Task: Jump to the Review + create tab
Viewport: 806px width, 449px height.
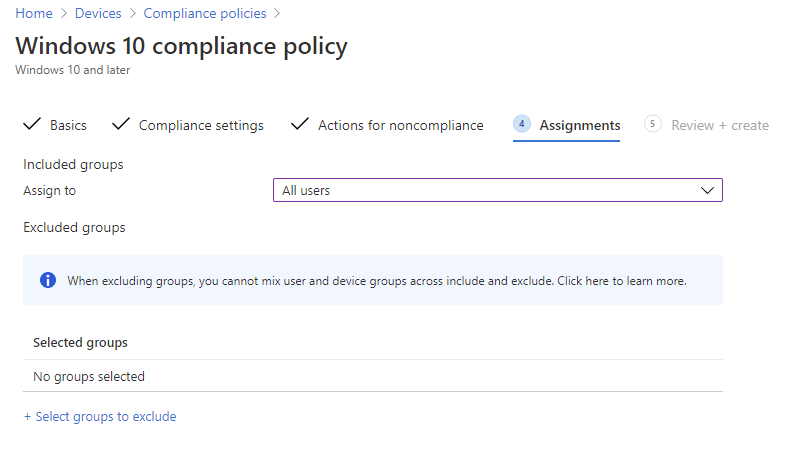Action: pyautogui.click(x=719, y=125)
